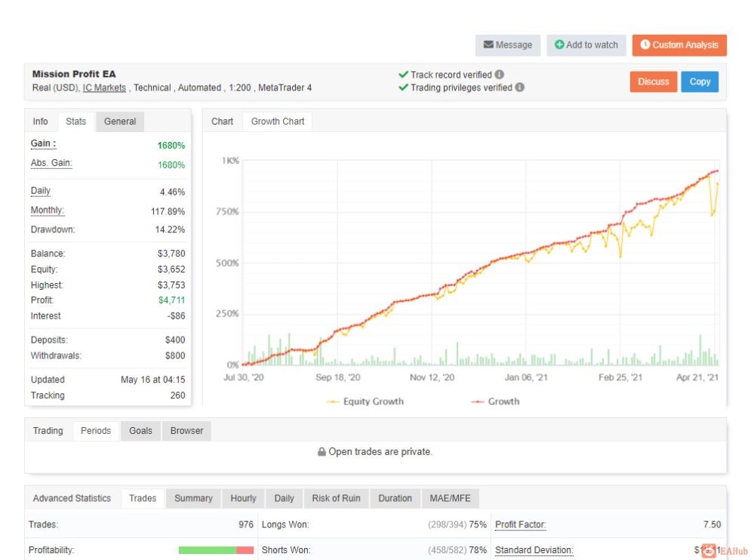Click the padlock icon beside Open trades are private
Screen dimensions: 754x560
click(x=322, y=452)
